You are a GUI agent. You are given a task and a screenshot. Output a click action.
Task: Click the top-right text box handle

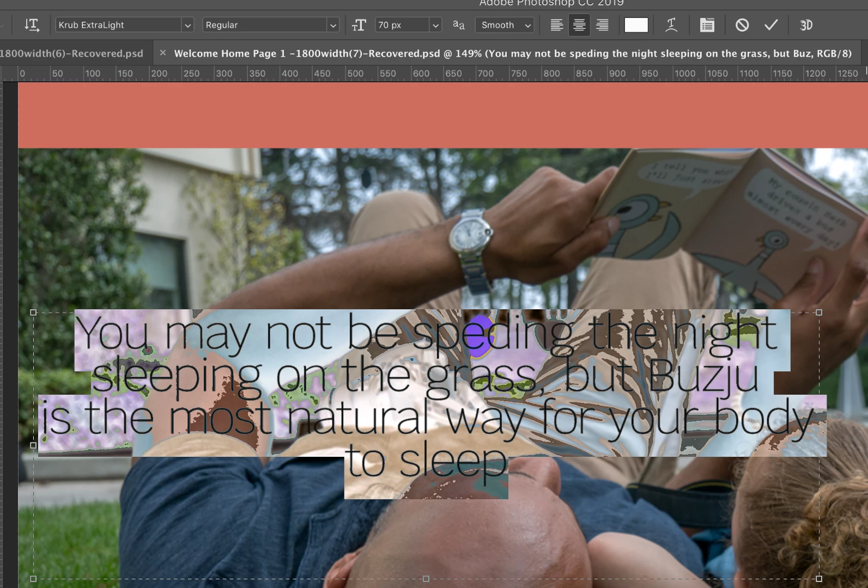(818, 313)
